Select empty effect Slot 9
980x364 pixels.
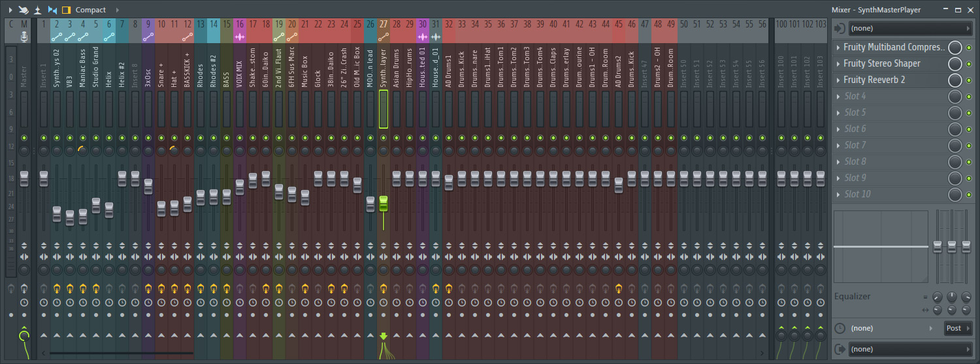coord(890,178)
